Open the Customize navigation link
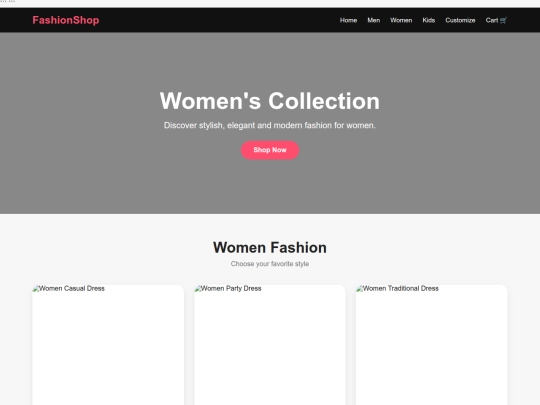 click(x=460, y=20)
